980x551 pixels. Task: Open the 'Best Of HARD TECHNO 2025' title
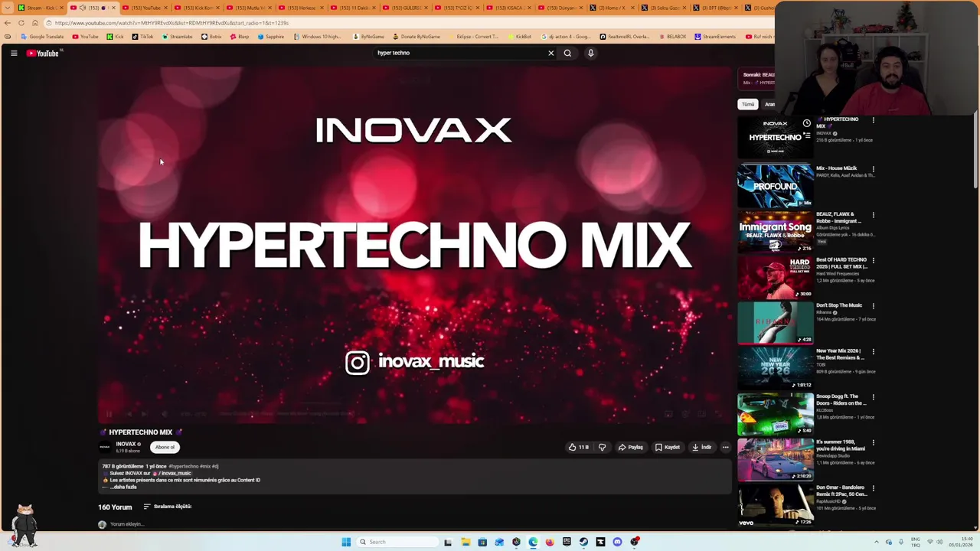841,263
